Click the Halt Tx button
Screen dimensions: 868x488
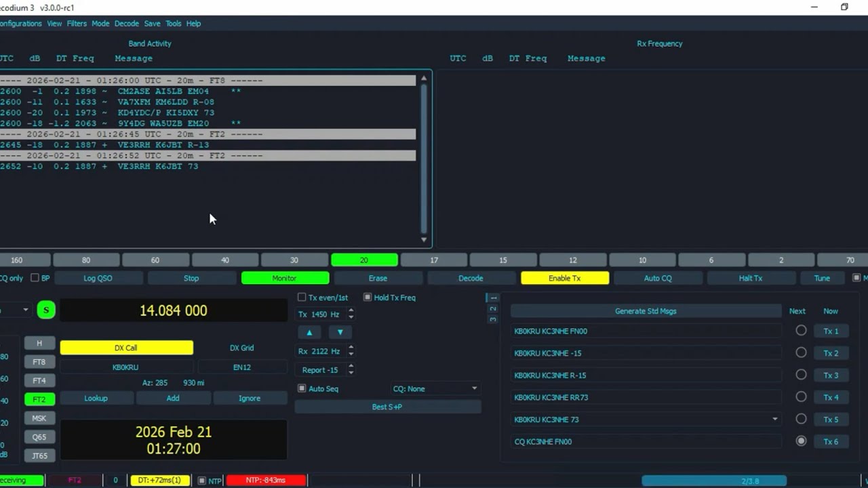click(x=751, y=278)
